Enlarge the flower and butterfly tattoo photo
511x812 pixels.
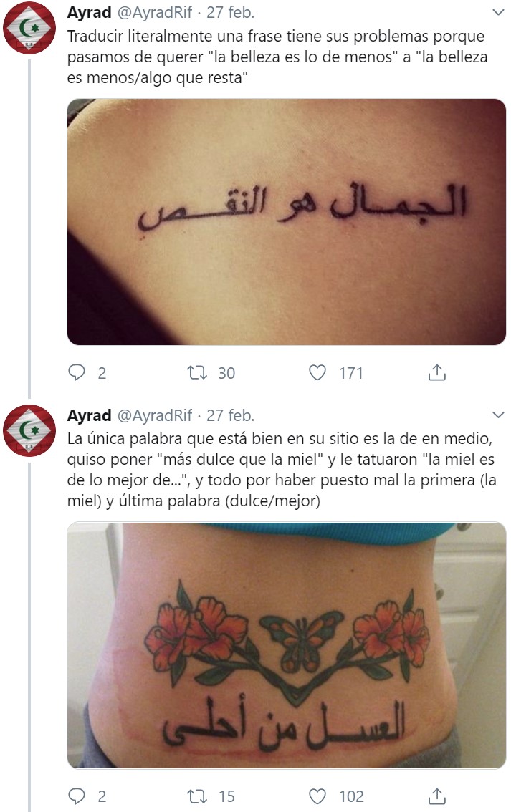tap(286, 645)
